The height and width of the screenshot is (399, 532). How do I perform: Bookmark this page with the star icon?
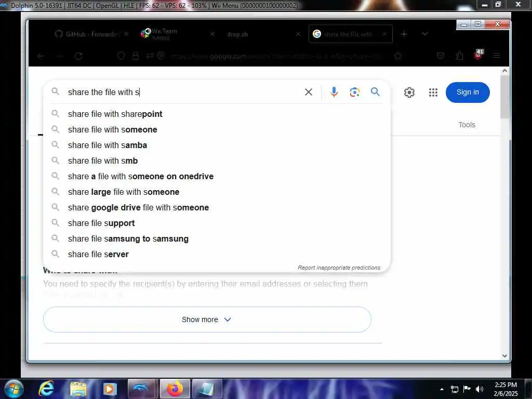tap(397, 56)
